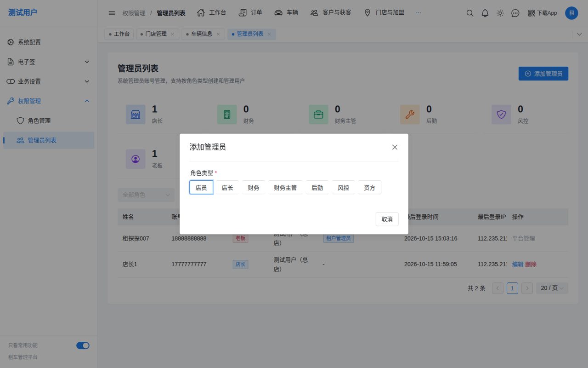Select 店员 role type
Viewport: 588px width, 368px height.
pyautogui.click(x=201, y=187)
